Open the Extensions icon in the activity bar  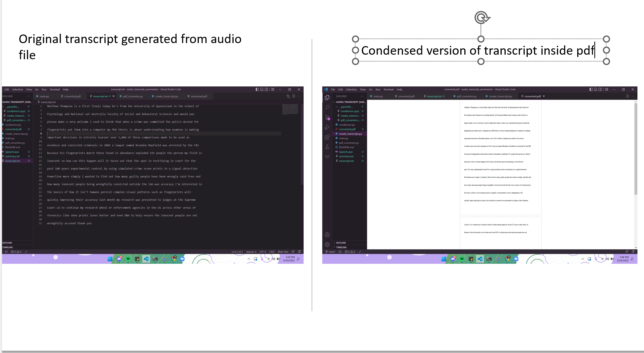pyautogui.click(x=327, y=137)
